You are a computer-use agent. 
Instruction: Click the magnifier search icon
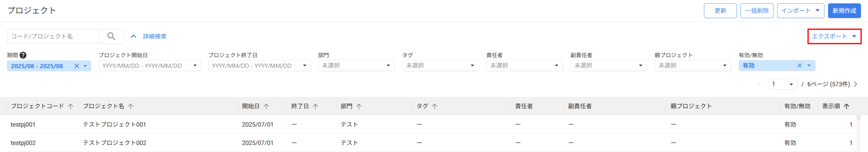pyautogui.click(x=111, y=36)
